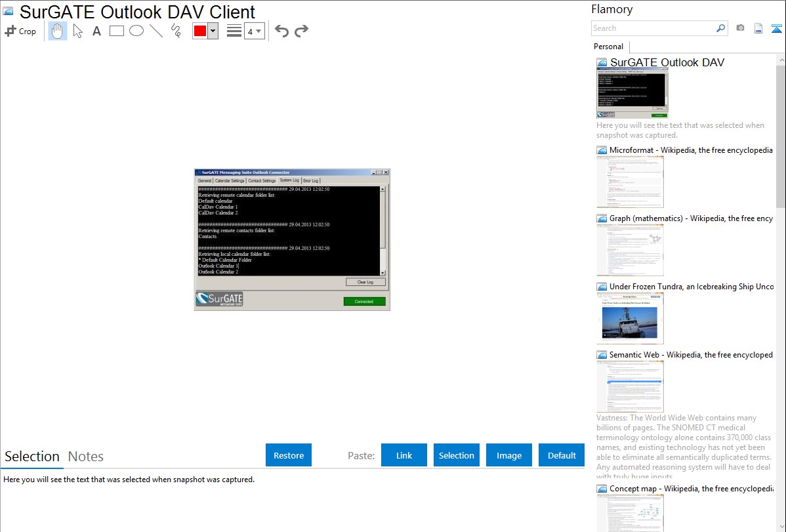Click the blue upload icon at the top right
This screenshot has width=786, height=532.
pyautogui.click(x=776, y=28)
